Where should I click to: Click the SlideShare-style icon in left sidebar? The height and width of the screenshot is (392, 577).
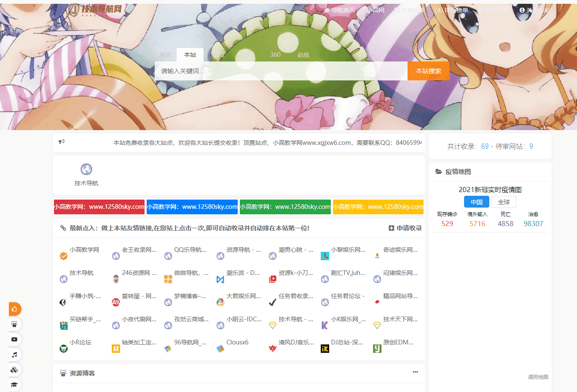pos(14,324)
